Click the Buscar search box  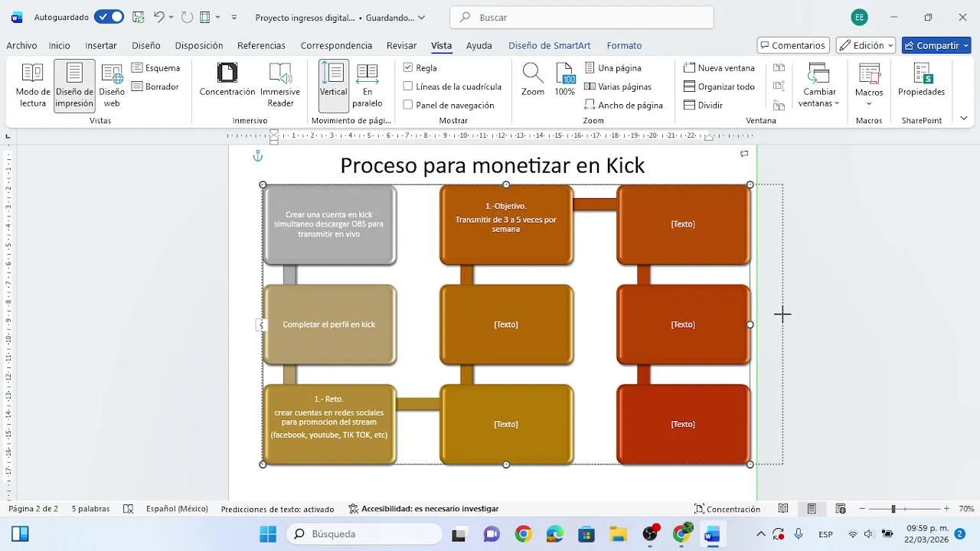click(582, 17)
